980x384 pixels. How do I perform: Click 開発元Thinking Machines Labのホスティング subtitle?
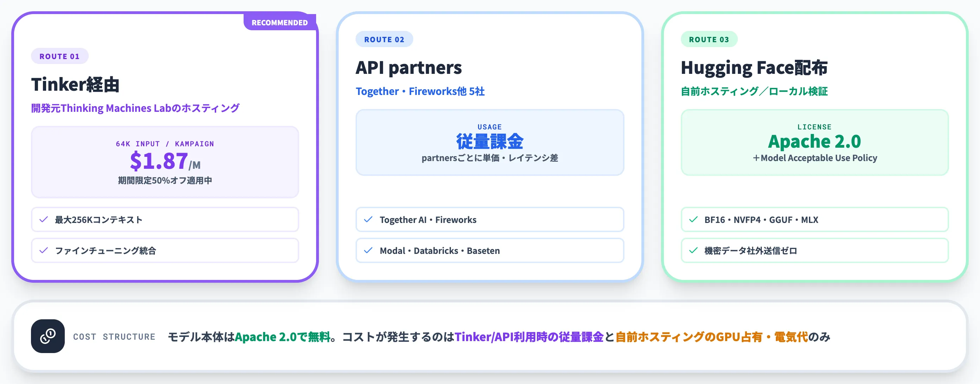tap(135, 108)
